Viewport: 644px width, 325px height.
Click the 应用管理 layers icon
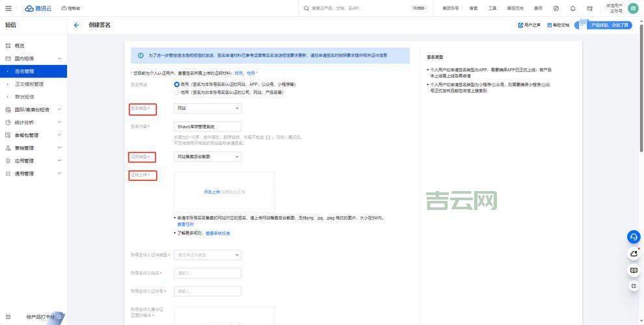point(8,161)
